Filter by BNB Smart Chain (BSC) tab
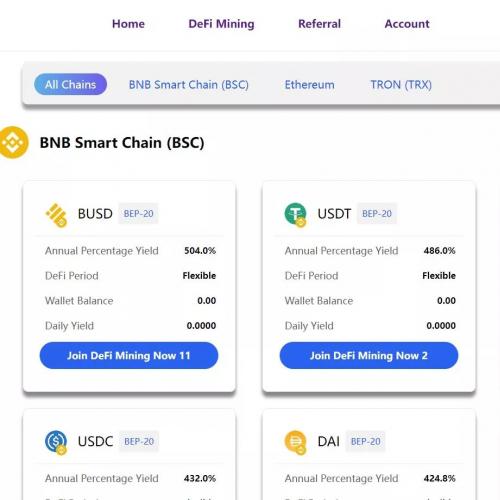This screenshot has width=500, height=500. (x=189, y=85)
